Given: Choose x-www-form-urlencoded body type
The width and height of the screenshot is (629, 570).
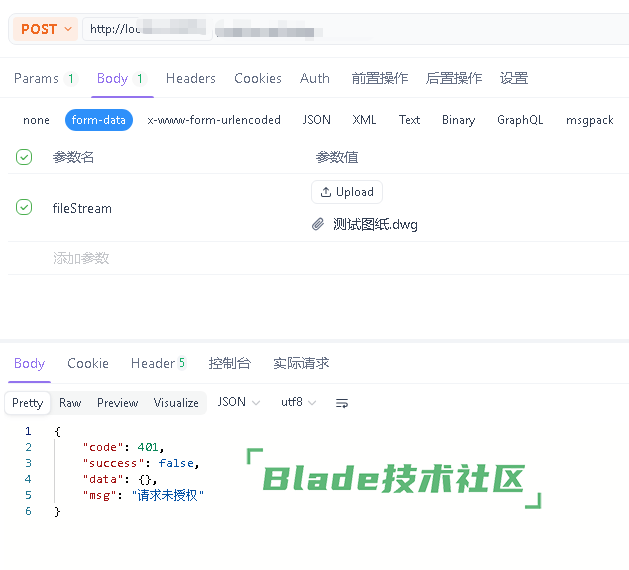Looking at the screenshot, I should (214, 120).
